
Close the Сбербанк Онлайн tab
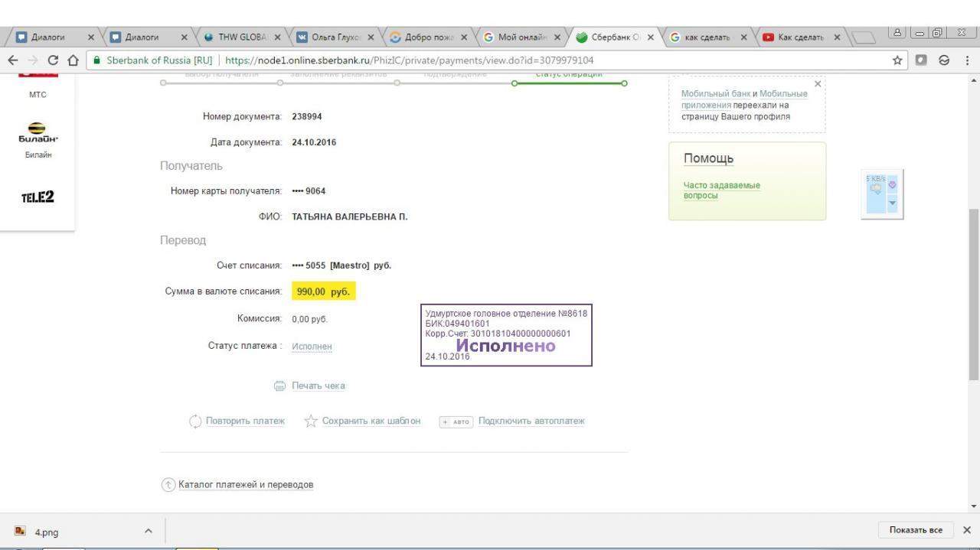[x=651, y=37]
